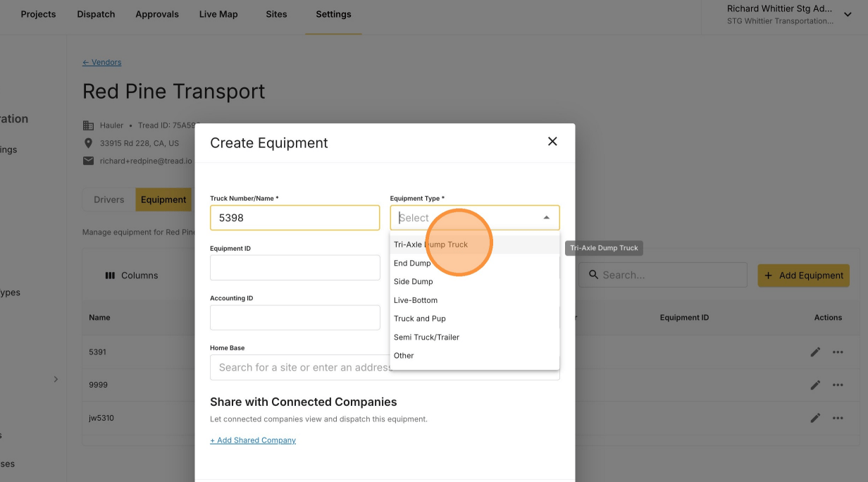This screenshot has width=868, height=482.
Task: Switch to the Equipment tab
Action: click(163, 199)
